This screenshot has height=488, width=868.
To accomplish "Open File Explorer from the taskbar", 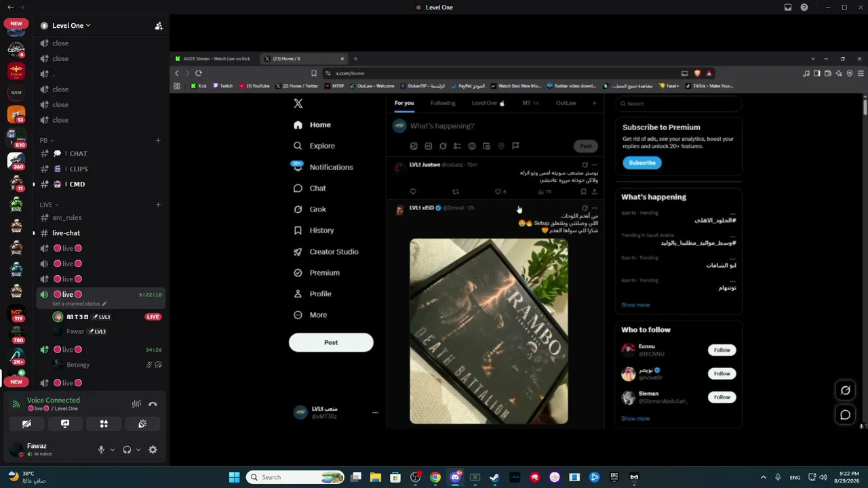I will (x=376, y=477).
